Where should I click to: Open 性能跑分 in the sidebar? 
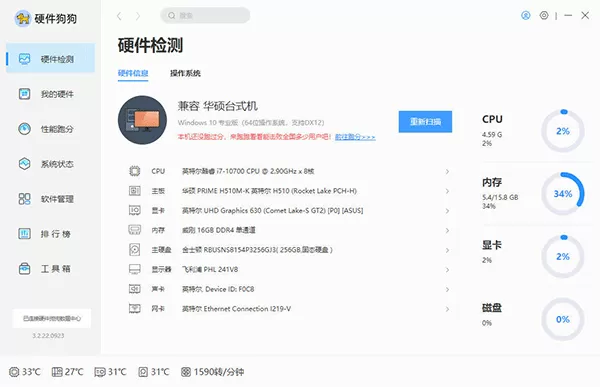50,129
